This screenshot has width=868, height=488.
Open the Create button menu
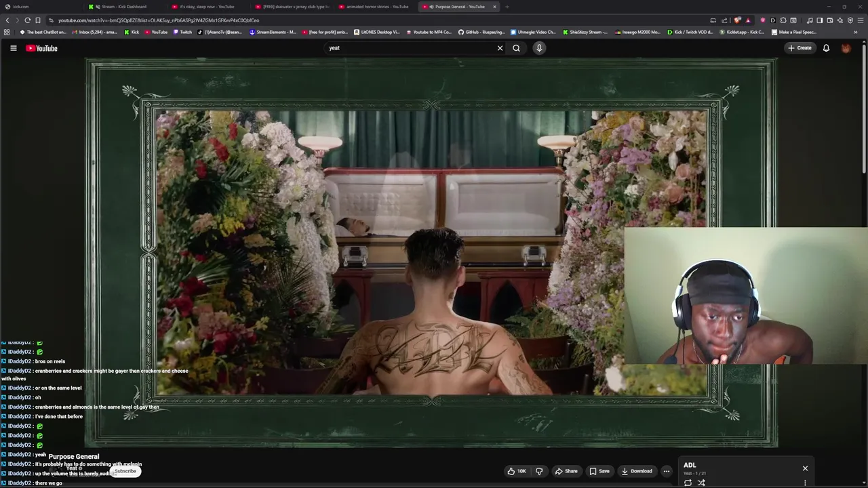(800, 48)
